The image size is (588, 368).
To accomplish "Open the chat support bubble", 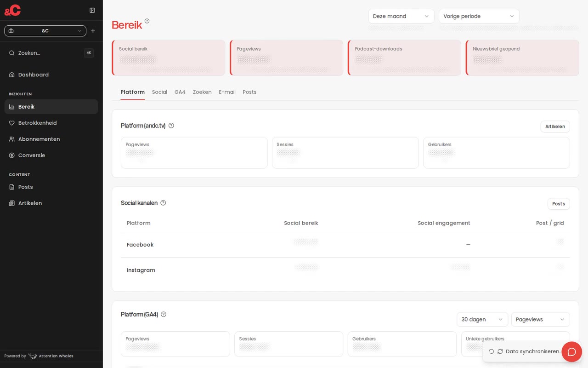I will coord(571,352).
